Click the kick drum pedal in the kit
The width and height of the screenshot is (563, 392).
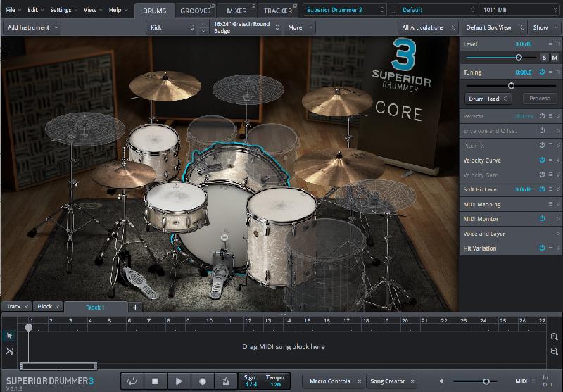pos(219,277)
